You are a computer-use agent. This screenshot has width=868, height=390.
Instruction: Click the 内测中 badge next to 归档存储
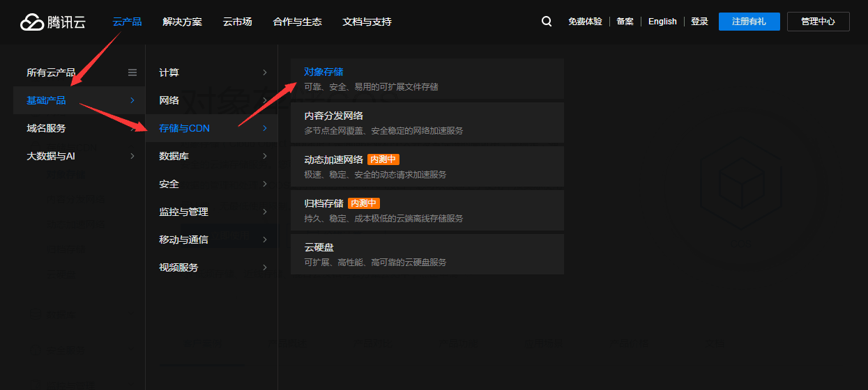coord(364,203)
